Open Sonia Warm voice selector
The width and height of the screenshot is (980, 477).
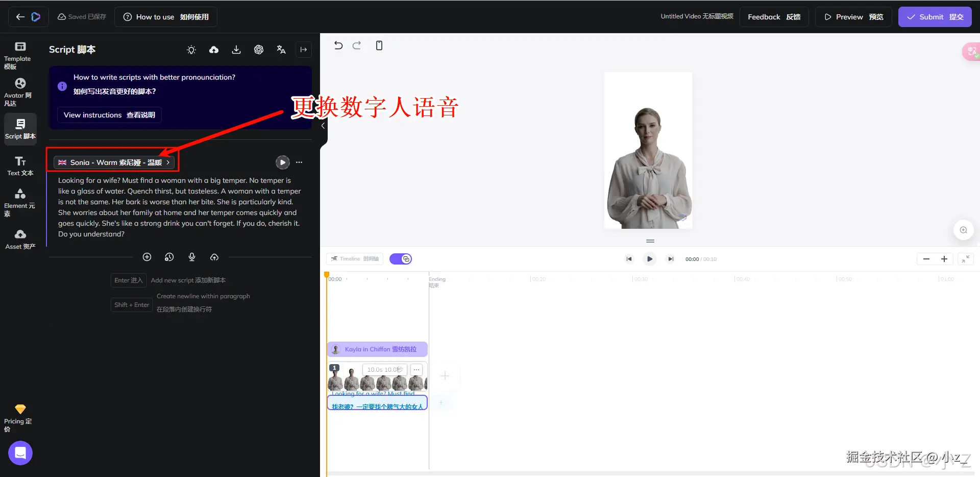(113, 162)
